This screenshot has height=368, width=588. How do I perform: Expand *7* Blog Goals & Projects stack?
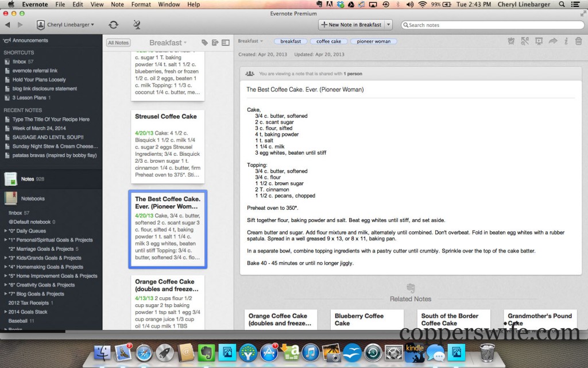pos(6,294)
